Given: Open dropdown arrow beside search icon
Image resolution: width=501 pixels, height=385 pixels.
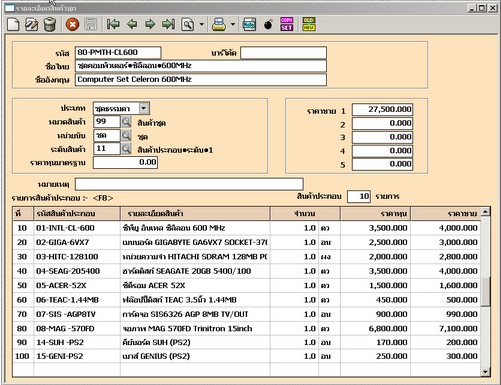Looking at the screenshot, I should coord(201,25).
